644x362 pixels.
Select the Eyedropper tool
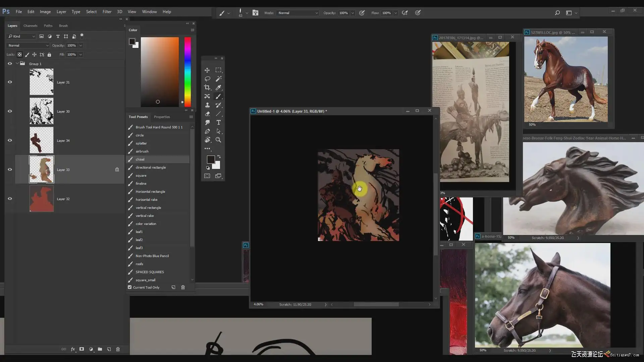coord(218,87)
